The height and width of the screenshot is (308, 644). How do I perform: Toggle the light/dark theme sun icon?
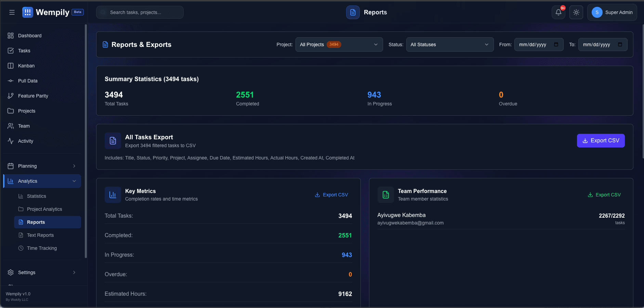pos(576,12)
